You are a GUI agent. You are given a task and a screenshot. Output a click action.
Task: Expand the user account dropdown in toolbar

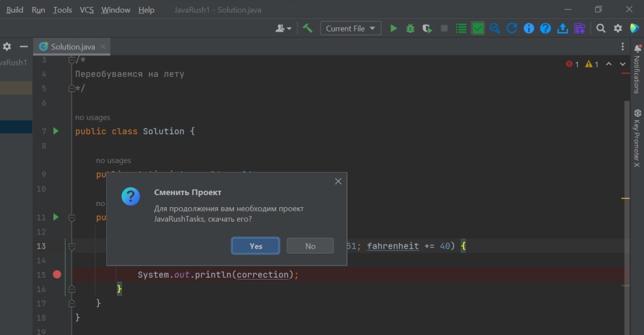[x=284, y=28]
